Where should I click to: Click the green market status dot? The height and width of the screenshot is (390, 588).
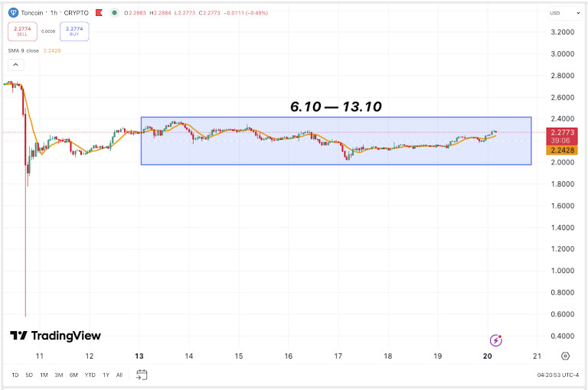114,13
